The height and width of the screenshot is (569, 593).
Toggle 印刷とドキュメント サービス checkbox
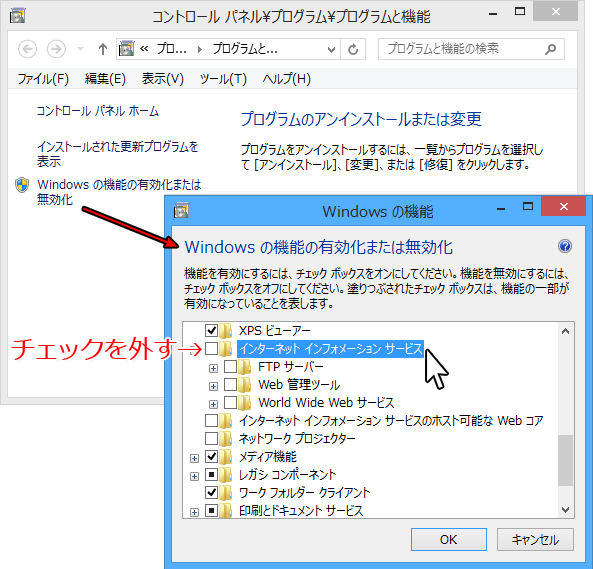(x=211, y=511)
